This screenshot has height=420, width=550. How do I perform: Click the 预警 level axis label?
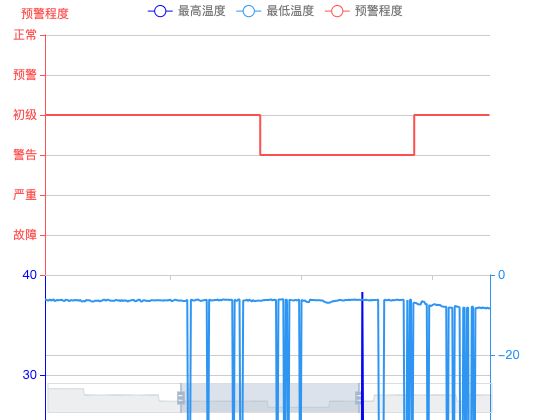pos(25,75)
